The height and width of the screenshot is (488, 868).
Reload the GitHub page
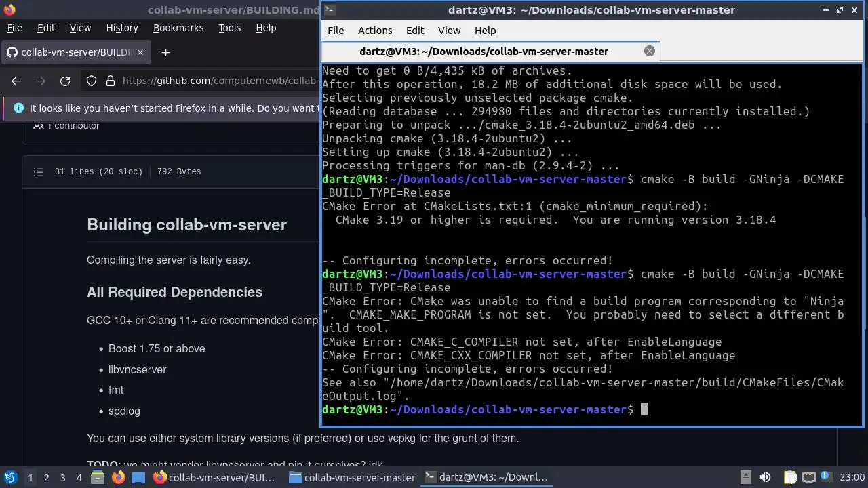click(x=65, y=81)
